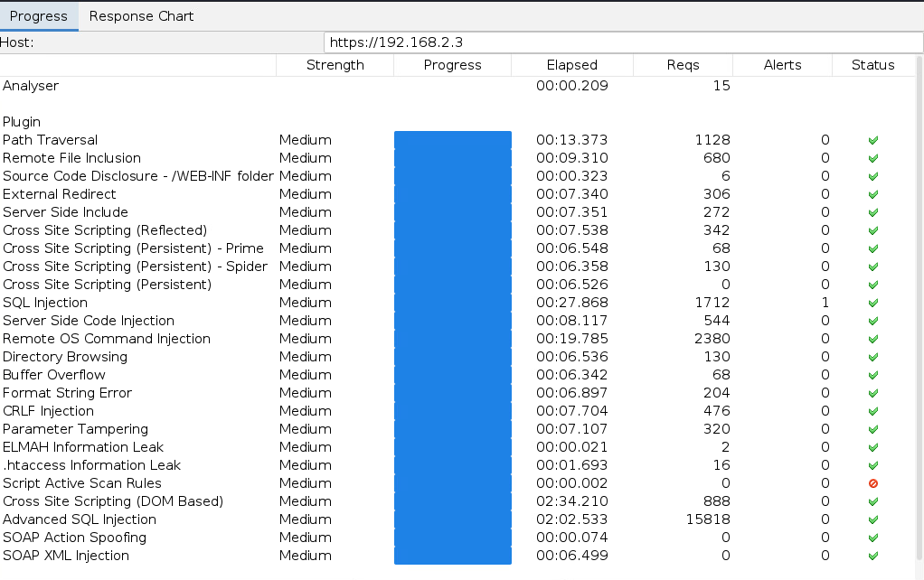This screenshot has height=580, width=924.
Task: Click the SQL Injection alert count of 1
Action: pos(825,303)
